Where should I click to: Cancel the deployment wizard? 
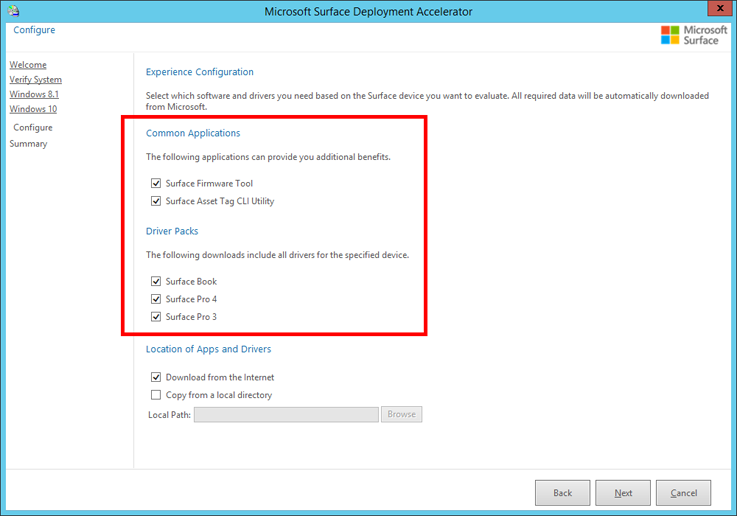tap(683, 493)
